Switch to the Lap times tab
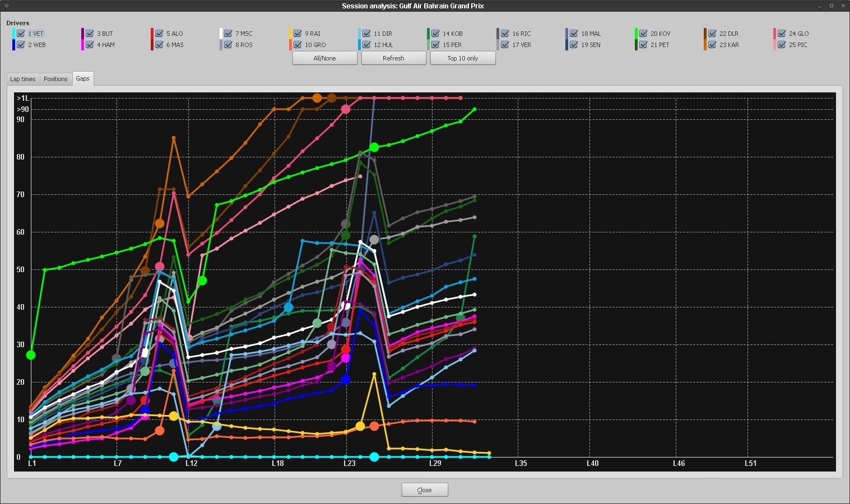This screenshot has height=504, width=850. [x=22, y=79]
